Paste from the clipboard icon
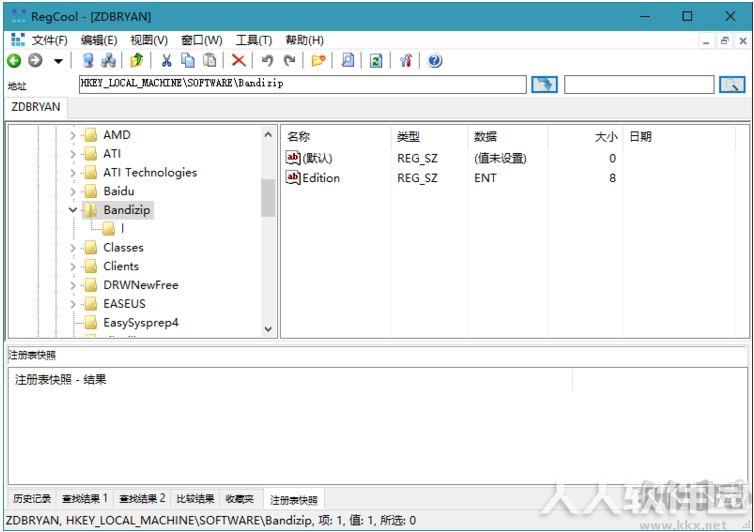The height and width of the screenshot is (532, 754). point(210,61)
